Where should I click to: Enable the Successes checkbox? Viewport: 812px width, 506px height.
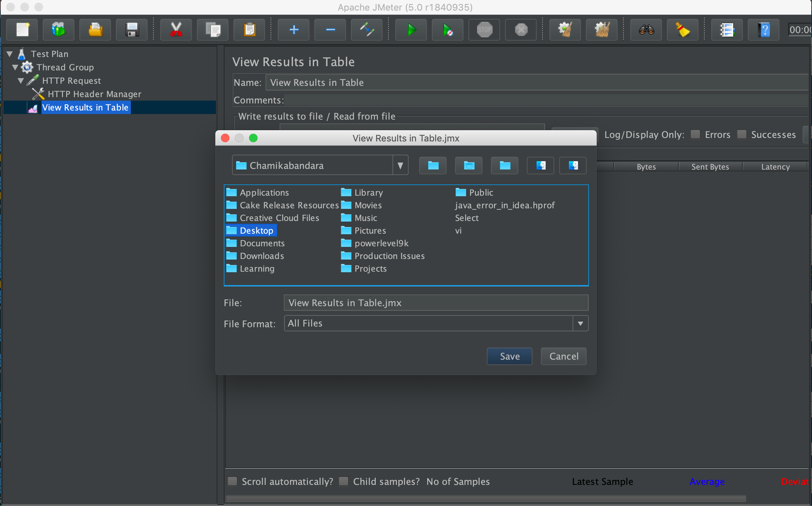[742, 134]
